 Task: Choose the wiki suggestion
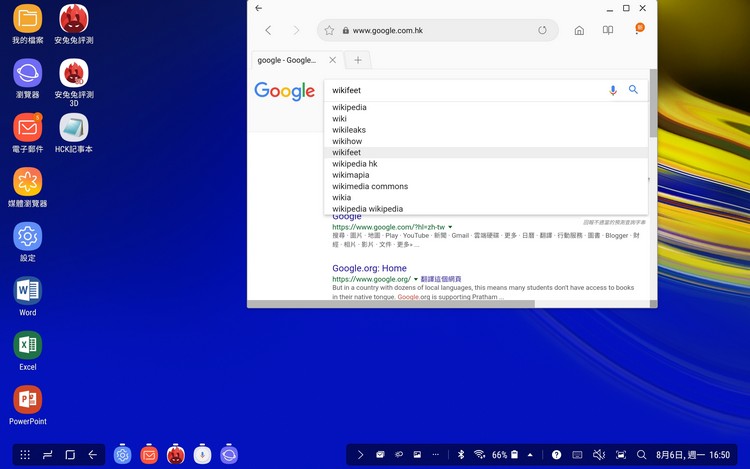[486, 119]
